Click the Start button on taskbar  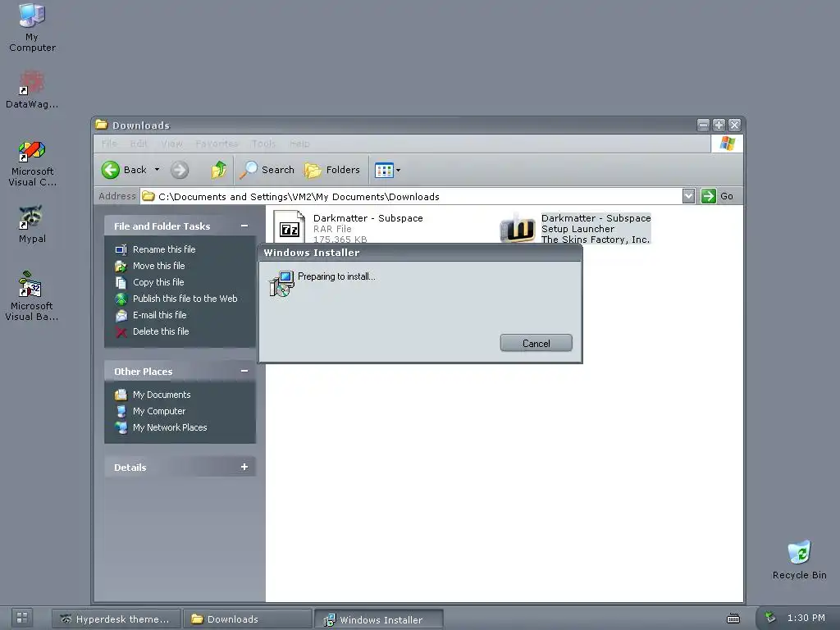[21, 619]
